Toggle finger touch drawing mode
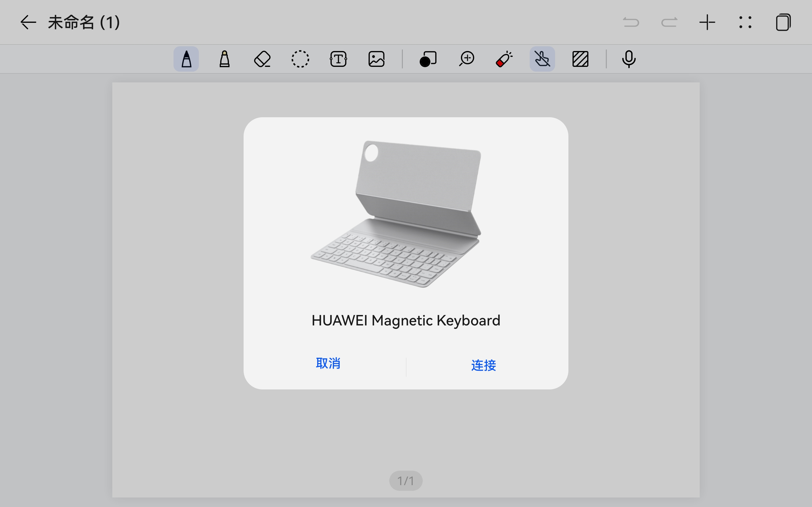The height and width of the screenshot is (507, 812). pyautogui.click(x=542, y=59)
